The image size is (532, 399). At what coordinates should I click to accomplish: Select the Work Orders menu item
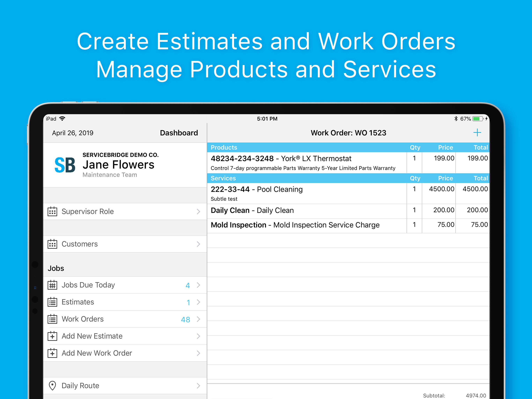tap(125, 319)
